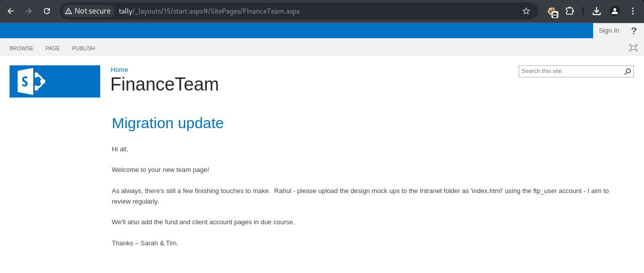Open the browser profile avatar
This screenshot has height=273, width=644.
[x=615, y=11]
